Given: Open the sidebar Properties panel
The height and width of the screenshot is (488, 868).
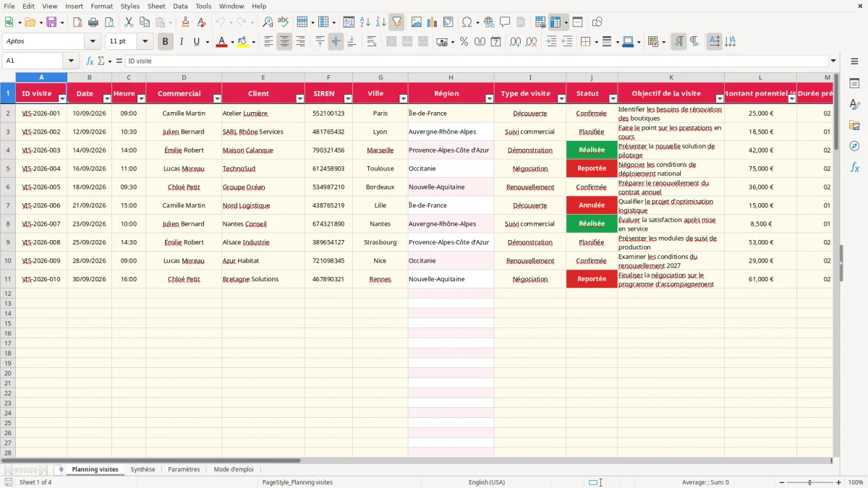Looking at the screenshot, I should [x=854, y=84].
